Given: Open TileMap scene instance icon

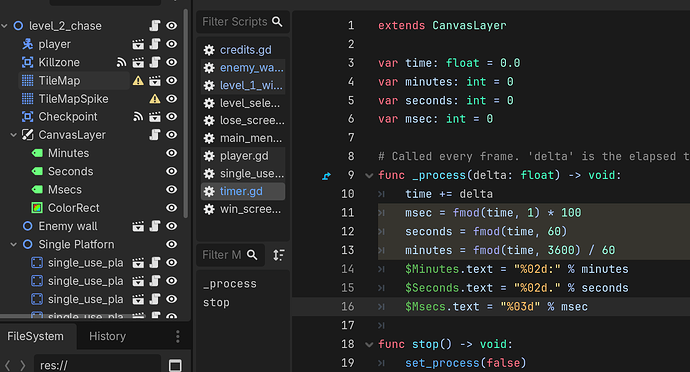Looking at the screenshot, I should tap(154, 81).
